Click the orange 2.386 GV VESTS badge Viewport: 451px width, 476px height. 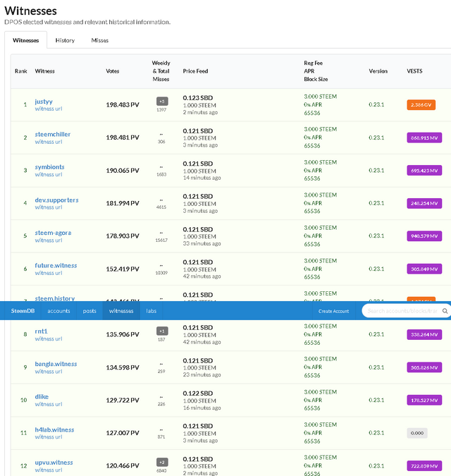[421, 105]
